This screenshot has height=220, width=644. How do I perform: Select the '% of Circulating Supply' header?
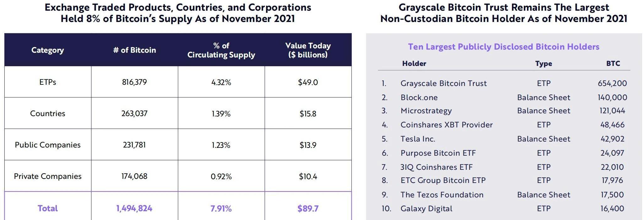coord(221,50)
